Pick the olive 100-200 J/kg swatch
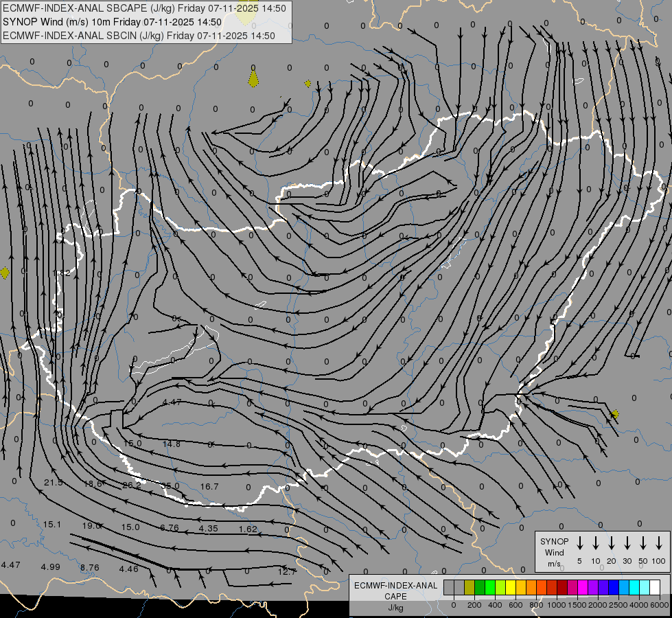 point(470,587)
